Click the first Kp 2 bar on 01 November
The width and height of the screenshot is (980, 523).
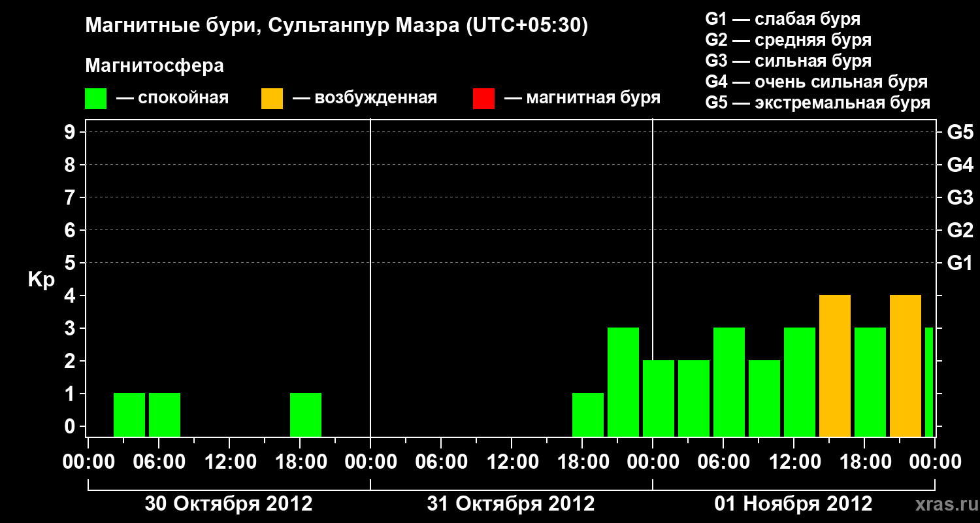[659, 398]
